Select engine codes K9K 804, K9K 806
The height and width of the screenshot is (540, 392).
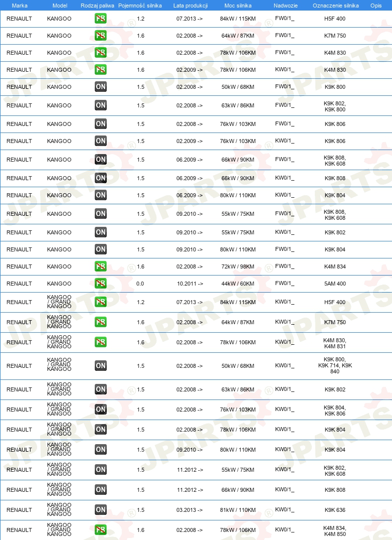pyautogui.click(x=335, y=411)
